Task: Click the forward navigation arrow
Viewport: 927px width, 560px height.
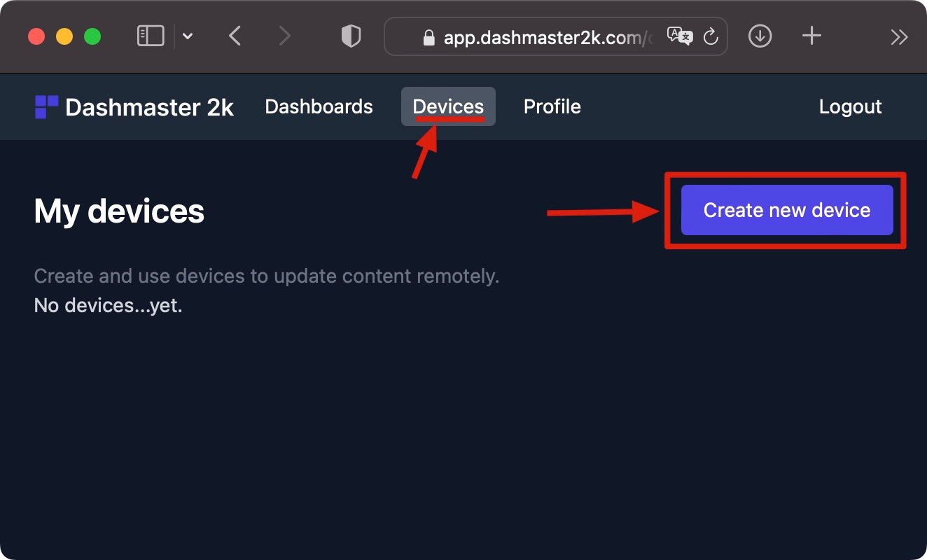Action: [x=284, y=36]
